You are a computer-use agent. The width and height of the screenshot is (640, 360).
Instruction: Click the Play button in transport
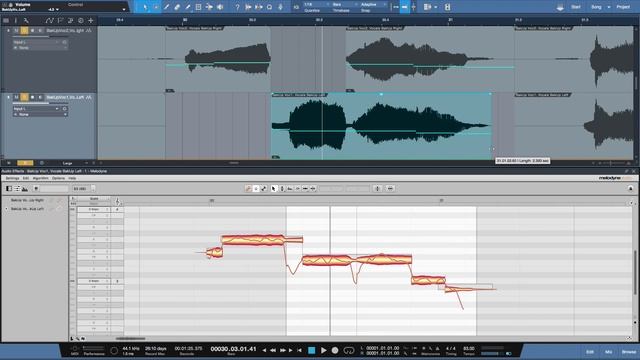tap(324, 350)
